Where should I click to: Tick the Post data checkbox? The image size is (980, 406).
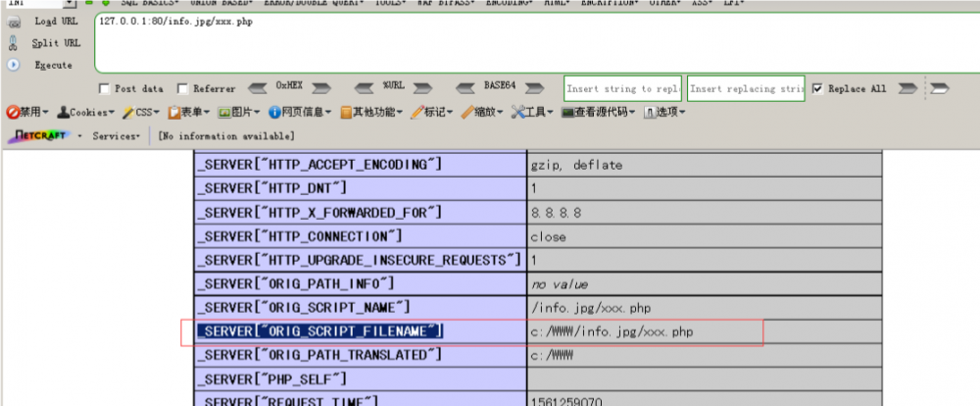104,89
